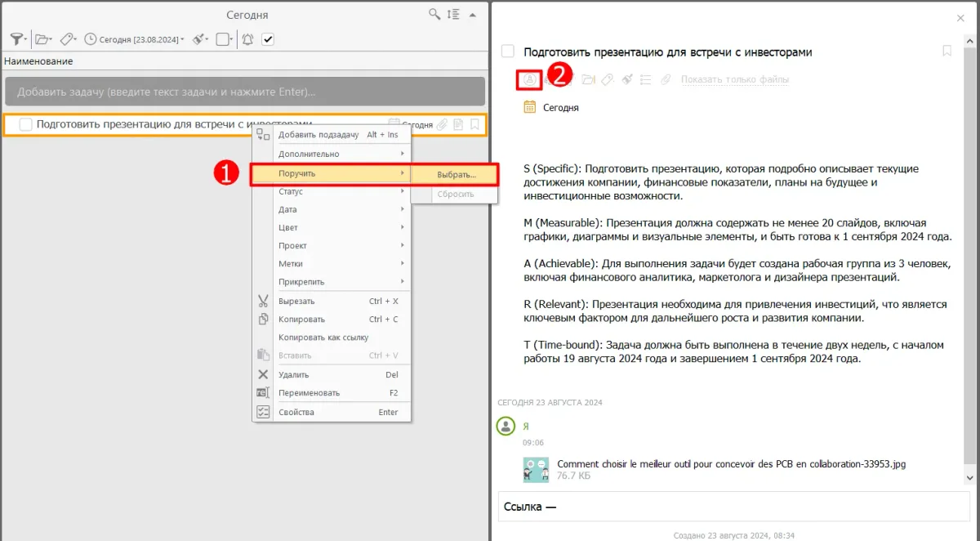
Task: Click the sort order icon in header
Action: tap(454, 15)
